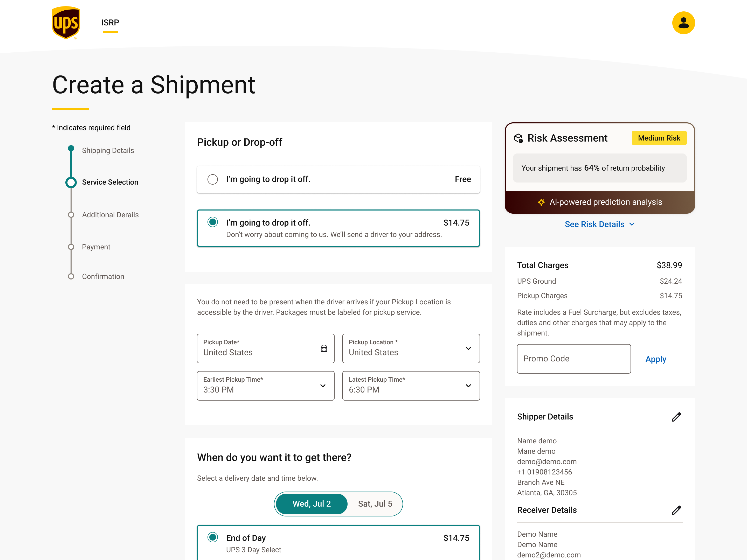This screenshot has width=747, height=560.
Task: Select the $14.75 driver pickup radio option
Action: [212, 222]
